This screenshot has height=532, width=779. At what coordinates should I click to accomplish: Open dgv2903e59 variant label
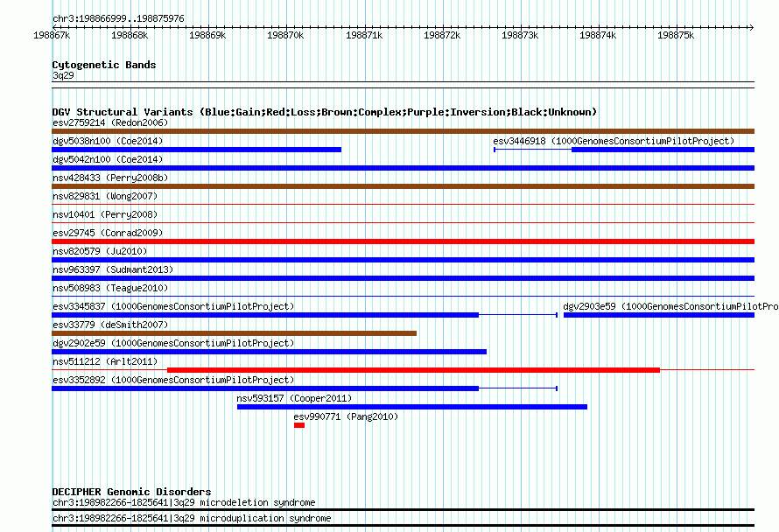click(670, 306)
